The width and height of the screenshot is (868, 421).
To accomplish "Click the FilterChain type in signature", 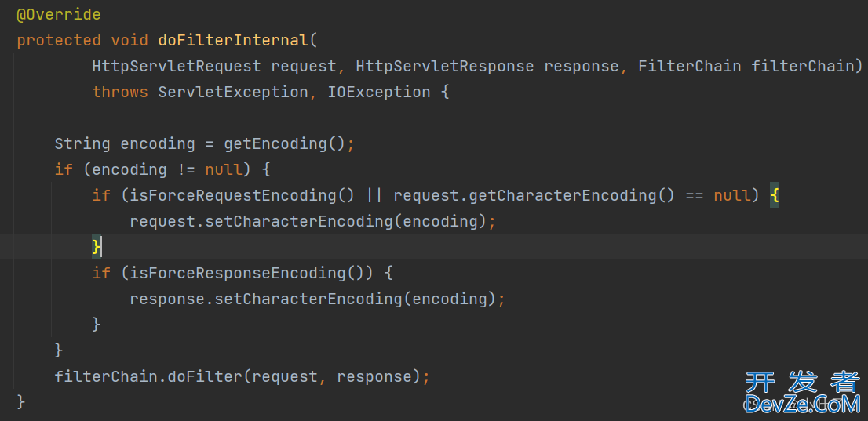I will click(689, 67).
